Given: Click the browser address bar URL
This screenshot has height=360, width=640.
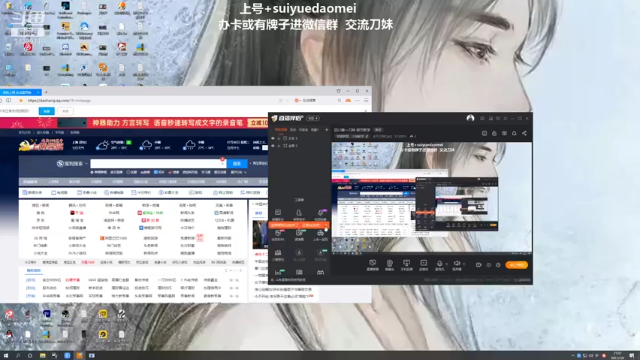Looking at the screenshot, I should (x=59, y=100).
